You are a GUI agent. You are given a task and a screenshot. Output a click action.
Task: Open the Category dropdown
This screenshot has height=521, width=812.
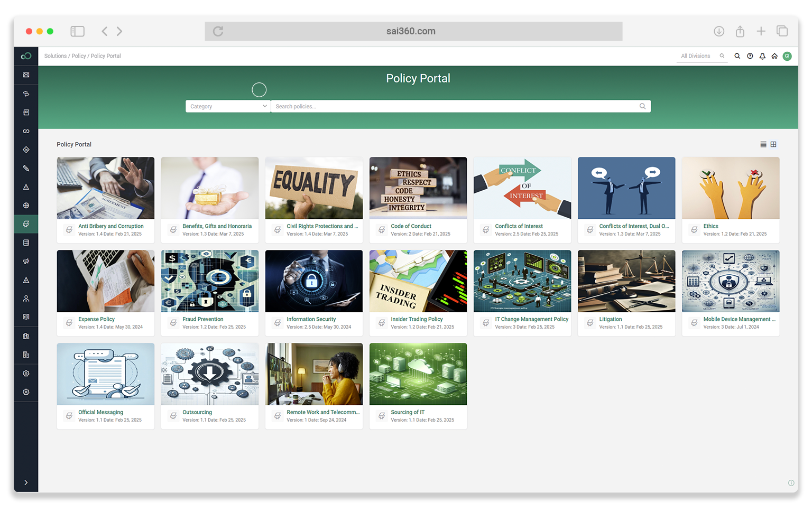228,106
